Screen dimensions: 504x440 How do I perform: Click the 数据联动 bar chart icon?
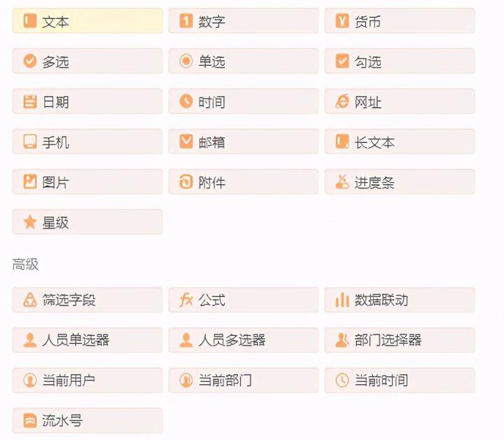pyautogui.click(x=342, y=300)
